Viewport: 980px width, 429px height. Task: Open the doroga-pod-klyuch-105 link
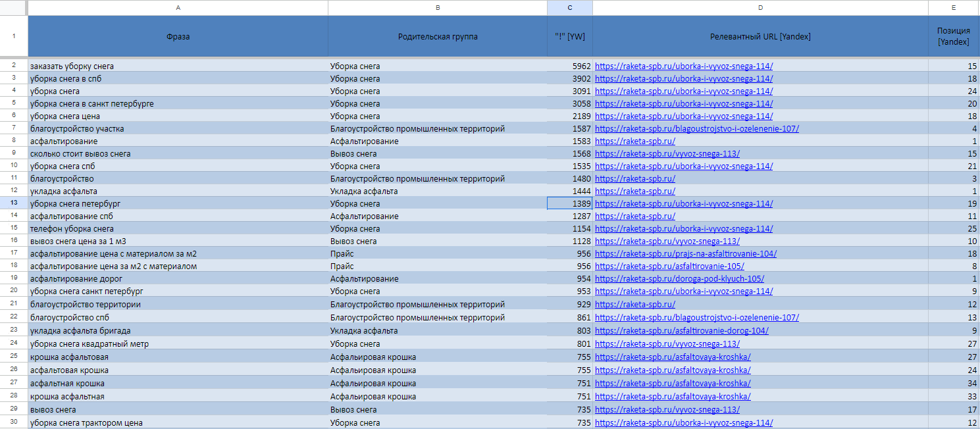pyautogui.click(x=679, y=279)
